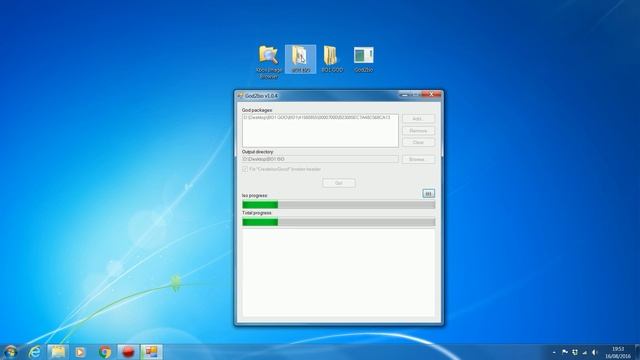Launch Google Chrome from taskbar

[105, 352]
